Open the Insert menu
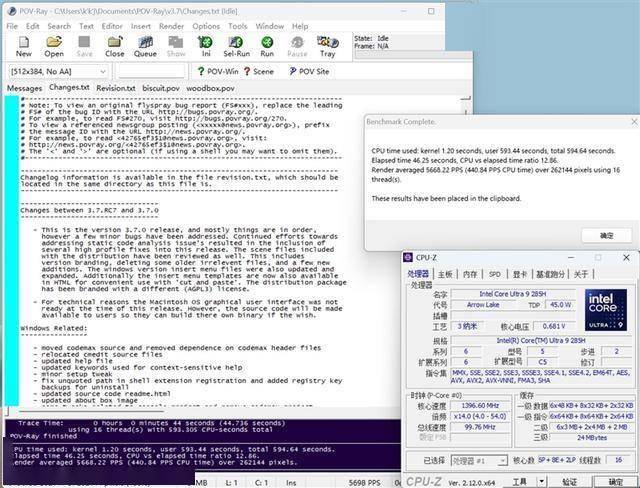This screenshot has height=488, width=640. click(141, 26)
